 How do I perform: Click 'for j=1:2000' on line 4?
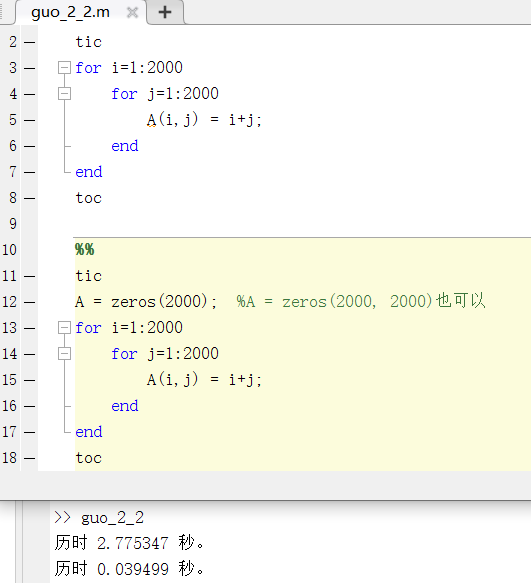165,94
